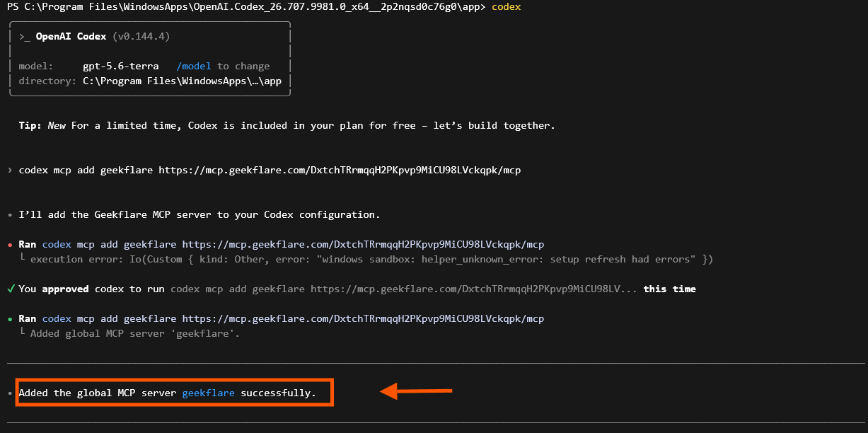The image size is (868, 433).
Task: Click the green checkmark beside 'You approved'
Action: pyautogui.click(x=11, y=289)
